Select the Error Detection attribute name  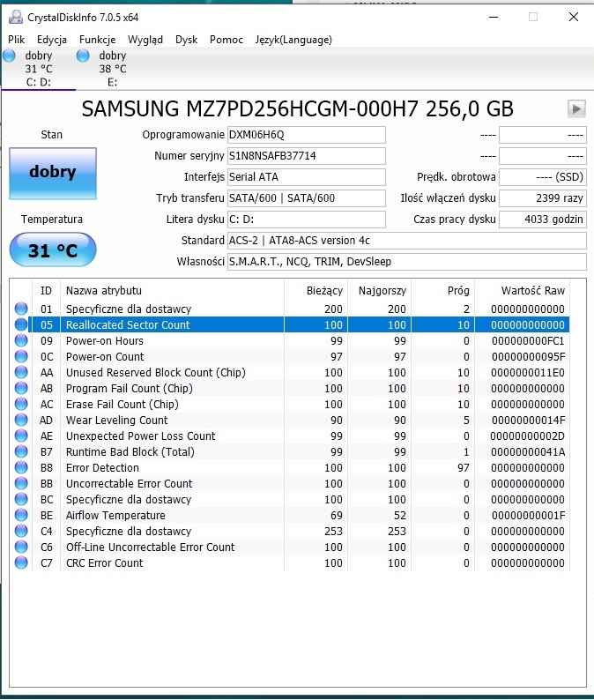[x=102, y=468]
